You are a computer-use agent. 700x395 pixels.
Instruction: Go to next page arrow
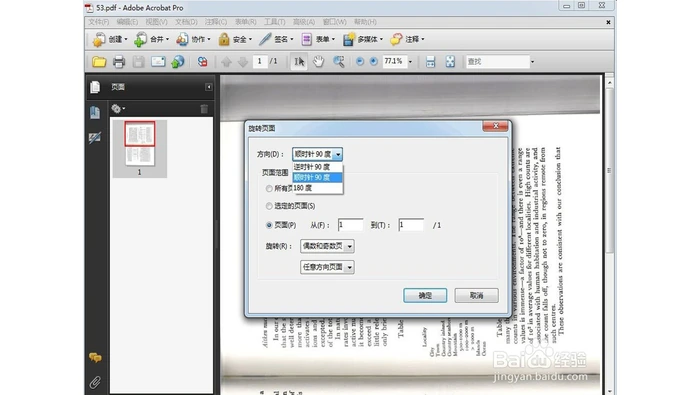click(x=242, y=62)
